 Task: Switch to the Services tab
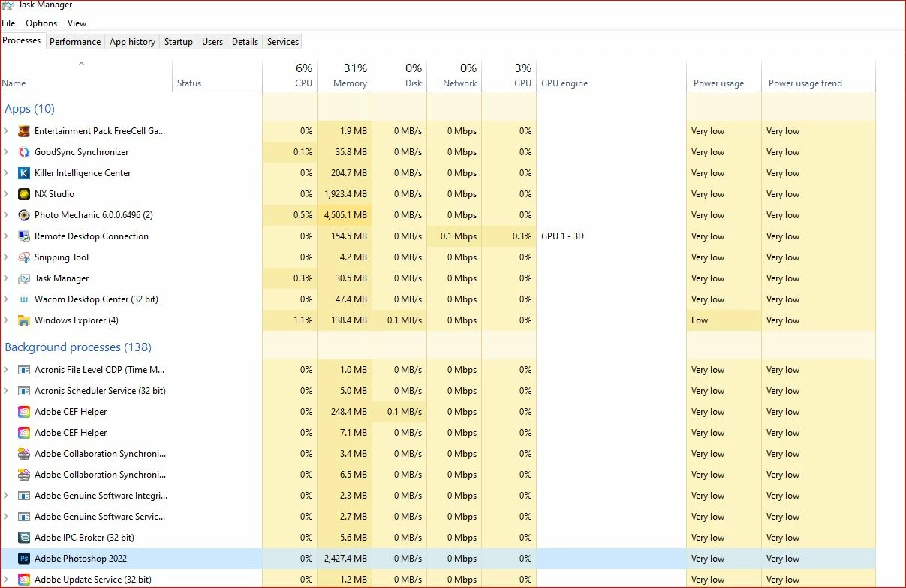tap(283, 42)
